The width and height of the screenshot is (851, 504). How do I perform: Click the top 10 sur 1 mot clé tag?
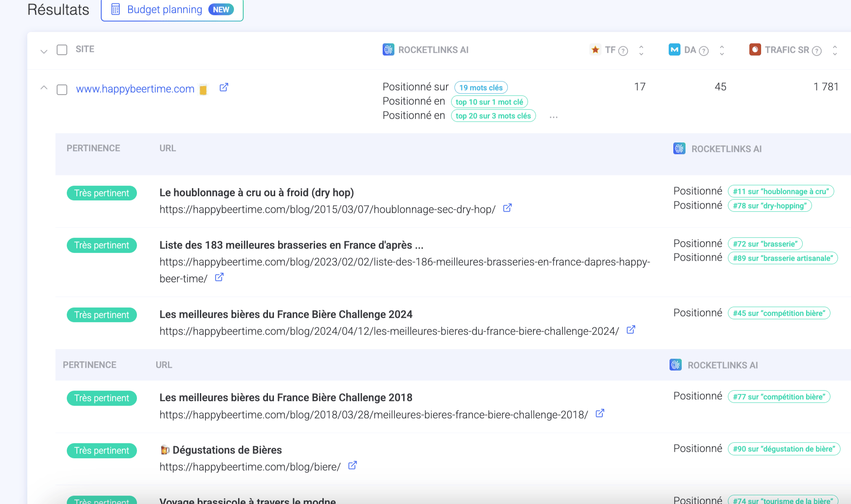(x=489, y=102)
